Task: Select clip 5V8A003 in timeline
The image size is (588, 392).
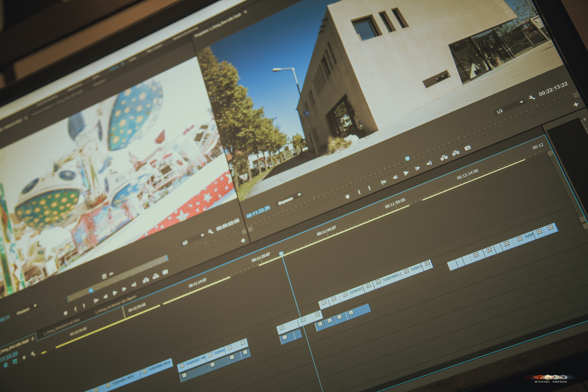Action: pos(352,293)
